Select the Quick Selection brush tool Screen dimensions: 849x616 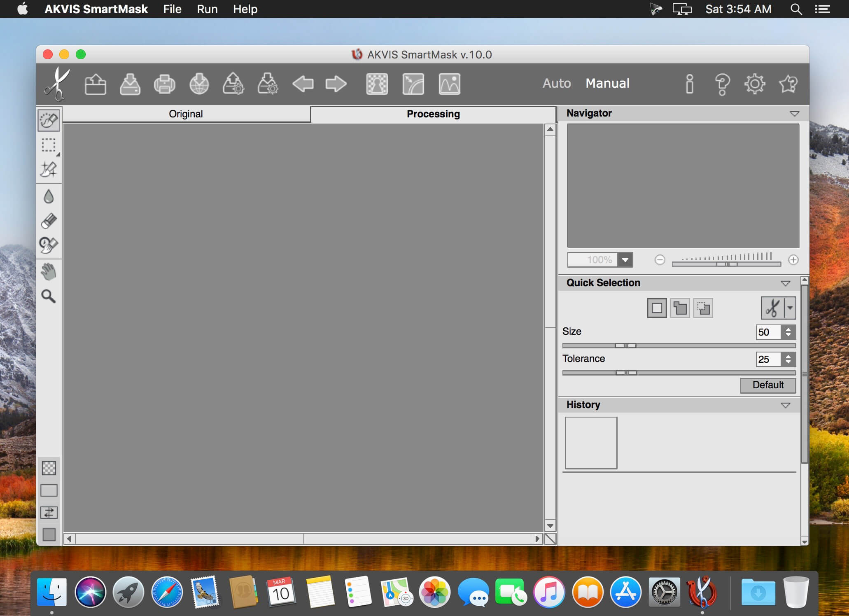(x=49, y=120)
